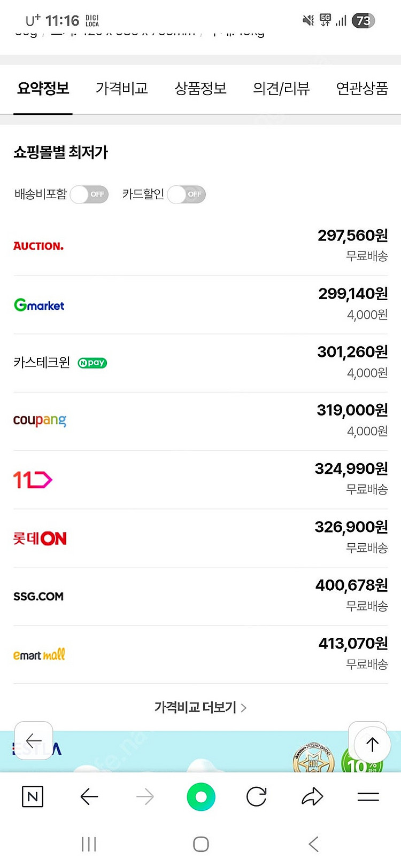Screen dimensions: 401x868
Task: Open the 11st logo price listing
Action: pos(200,480)
